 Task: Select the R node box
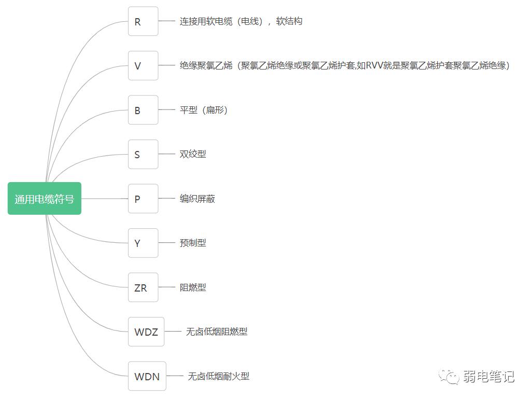tap(143, 22)
